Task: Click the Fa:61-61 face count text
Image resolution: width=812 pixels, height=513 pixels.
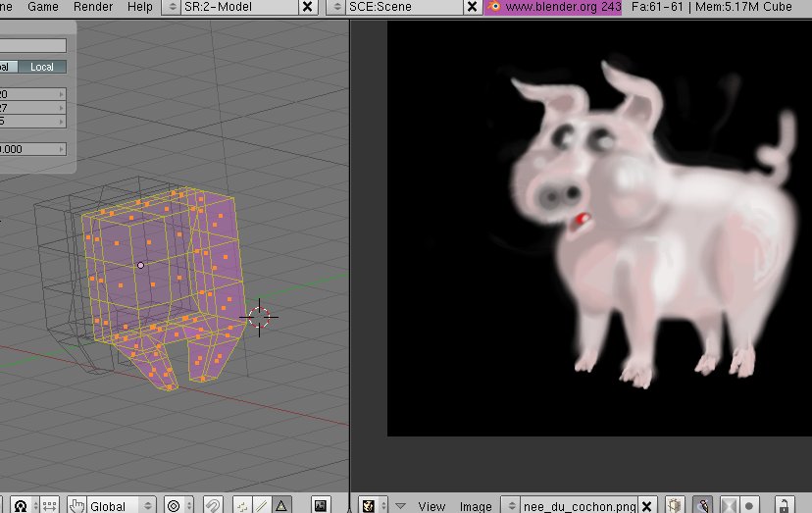Action: 657,7
